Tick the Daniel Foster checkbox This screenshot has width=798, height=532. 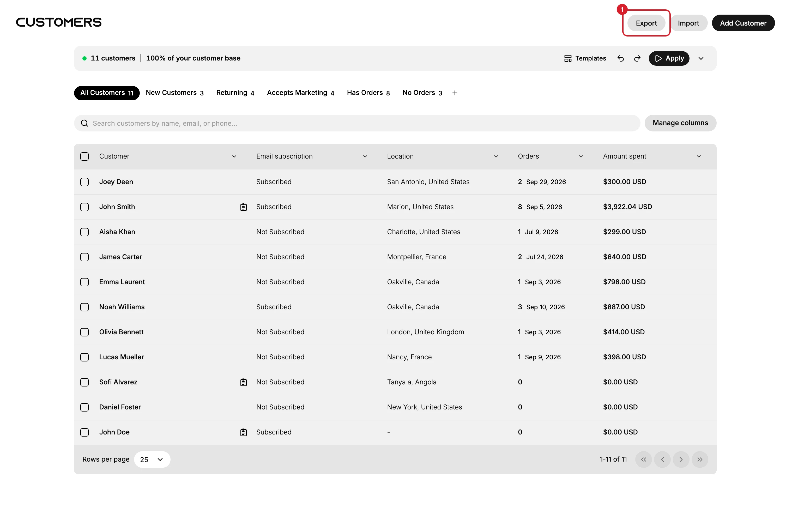pyautogui.click(x=84, y=407)
